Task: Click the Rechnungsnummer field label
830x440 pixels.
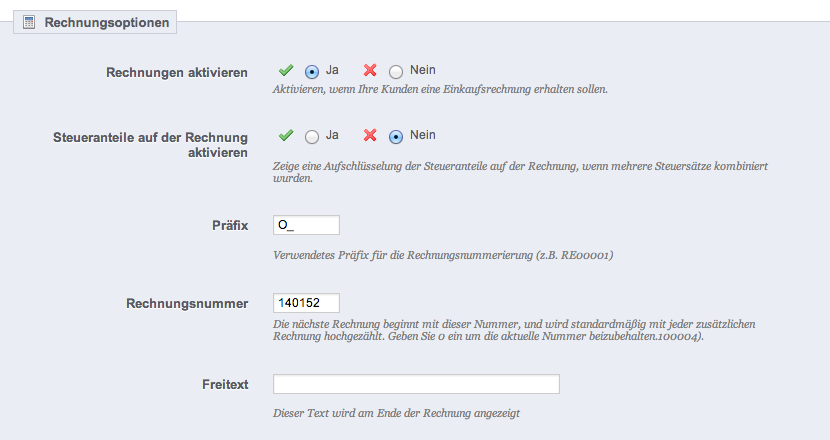Action: click(x=187, y=303)
